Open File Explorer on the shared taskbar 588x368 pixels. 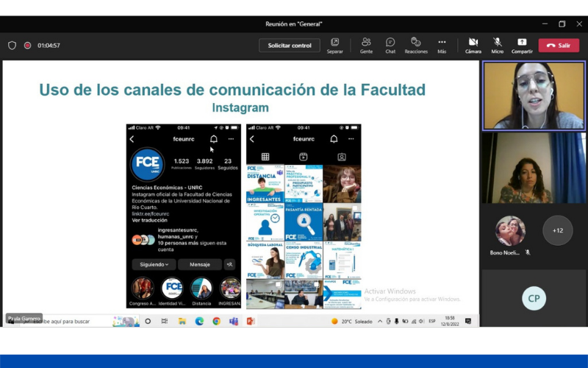point(182,321)
